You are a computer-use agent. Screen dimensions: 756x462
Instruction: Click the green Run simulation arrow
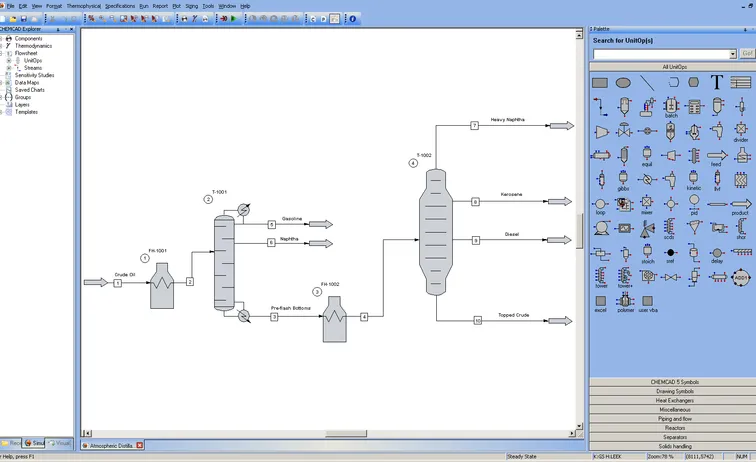[233, 18]
